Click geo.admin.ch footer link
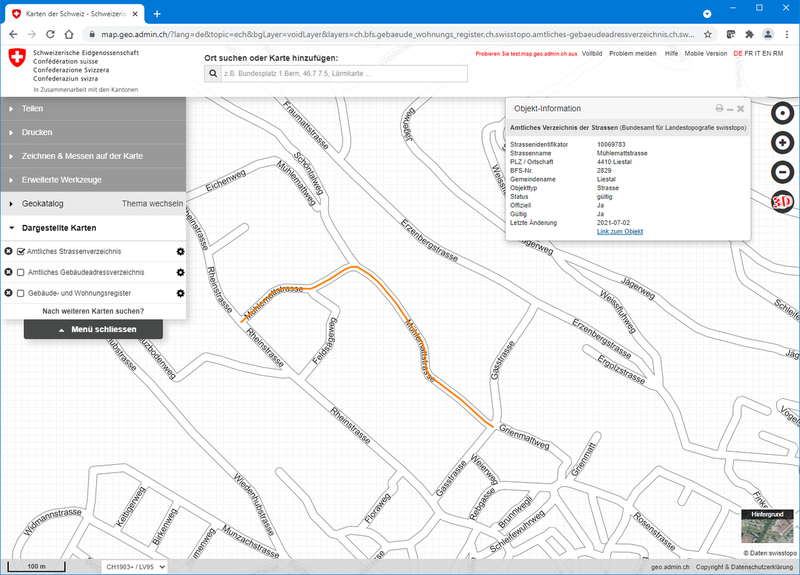This screenshot has height=575, width=800. [670, 567]
